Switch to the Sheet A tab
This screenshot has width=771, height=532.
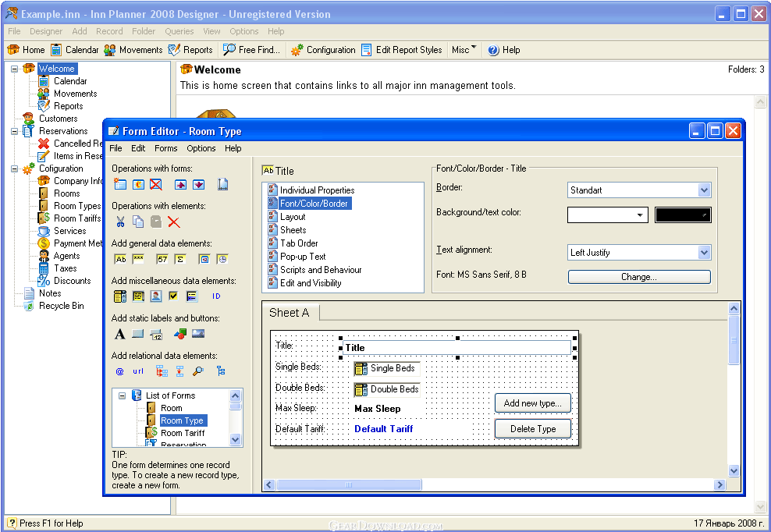tap(290, 313)
